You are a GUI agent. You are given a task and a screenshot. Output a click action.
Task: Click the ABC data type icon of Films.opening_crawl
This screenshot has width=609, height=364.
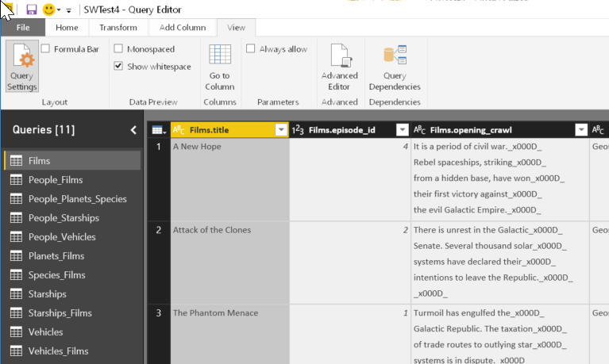pyautogui.click(x=419, y=130)
